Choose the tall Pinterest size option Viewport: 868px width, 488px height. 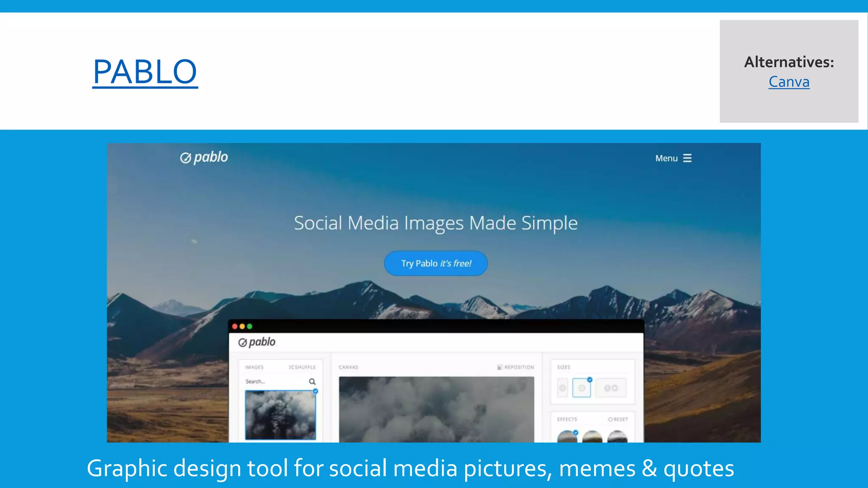(x=562, y=388)
